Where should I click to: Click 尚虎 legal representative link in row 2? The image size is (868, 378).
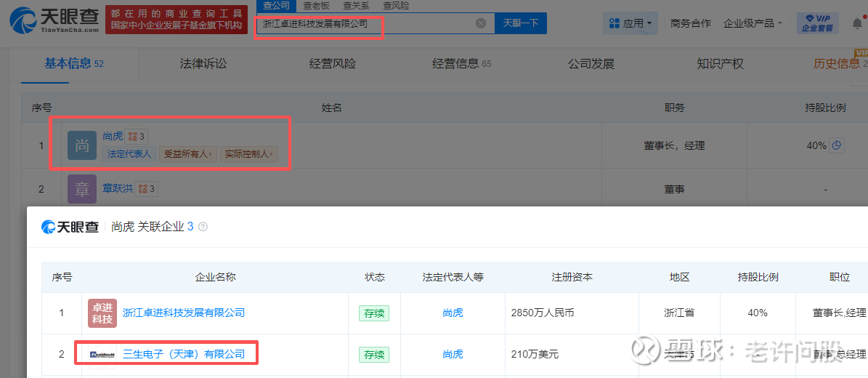coord(453,353)
